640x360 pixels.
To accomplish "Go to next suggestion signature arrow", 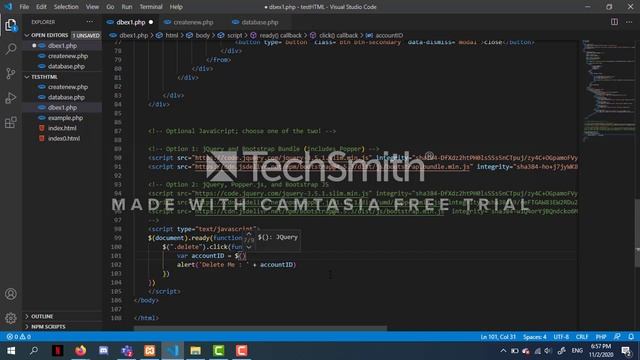I will [249, 247].
